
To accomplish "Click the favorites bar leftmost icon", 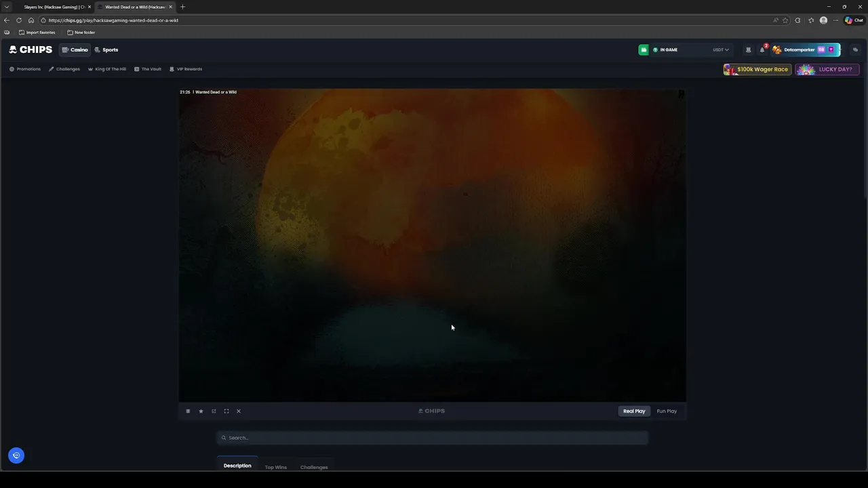I will tap(7, 33).
